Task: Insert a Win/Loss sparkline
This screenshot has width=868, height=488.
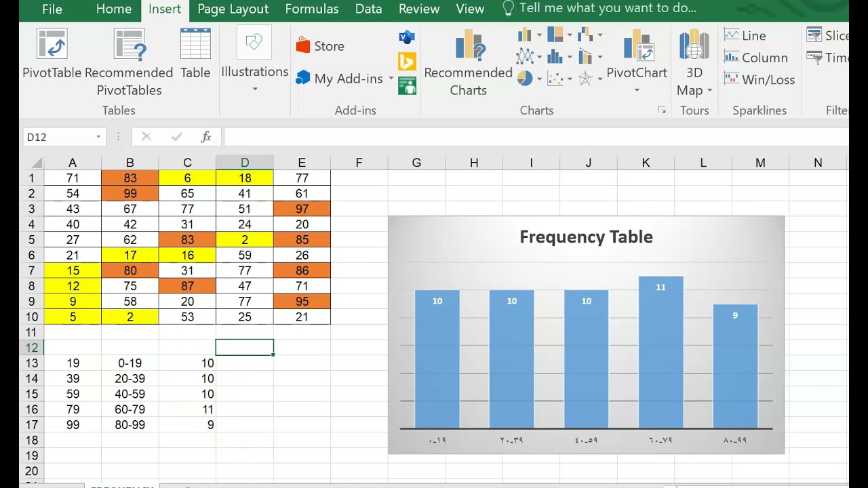Action: point(759,79)
